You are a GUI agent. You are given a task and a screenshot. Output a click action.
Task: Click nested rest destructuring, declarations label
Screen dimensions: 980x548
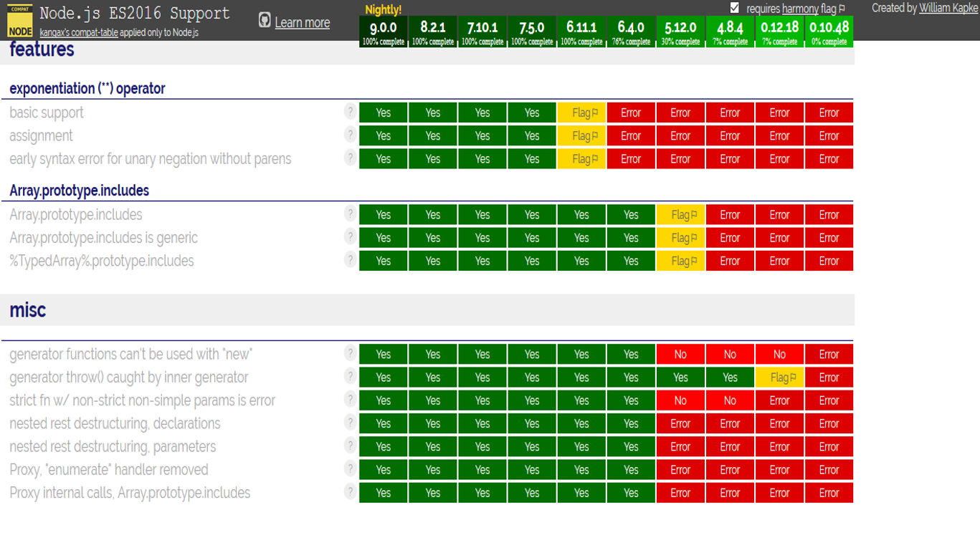tap(115, 423)
